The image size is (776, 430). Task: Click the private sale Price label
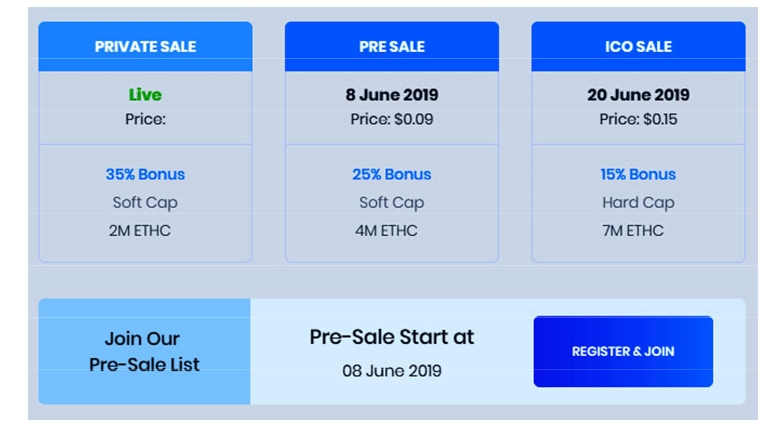pyautogui.click(x=145, y=119)
